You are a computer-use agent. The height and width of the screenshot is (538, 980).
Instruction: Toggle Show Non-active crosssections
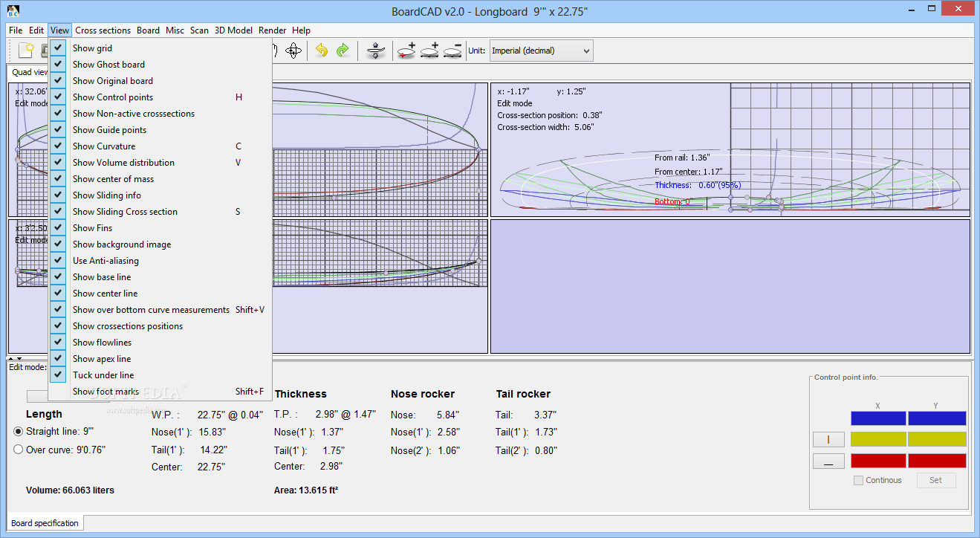160,114
